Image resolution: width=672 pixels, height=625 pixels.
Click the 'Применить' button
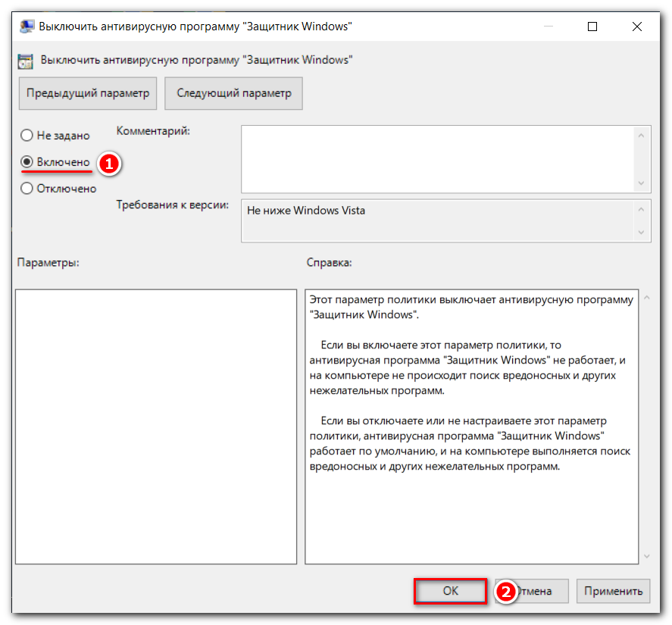(614, 591)
